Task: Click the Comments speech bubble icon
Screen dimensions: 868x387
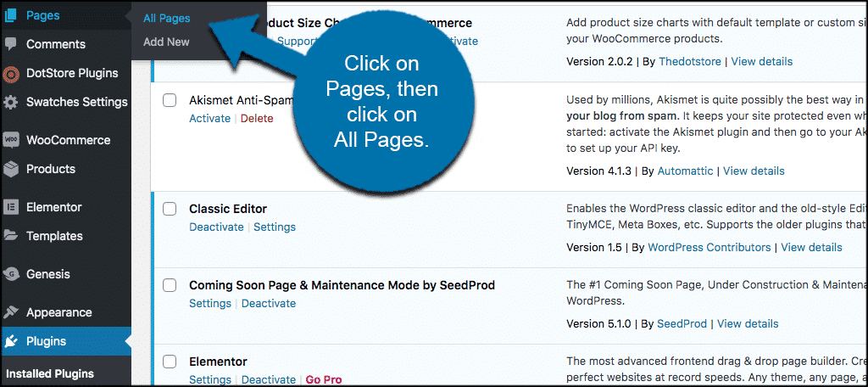Action: coord(10,44)
